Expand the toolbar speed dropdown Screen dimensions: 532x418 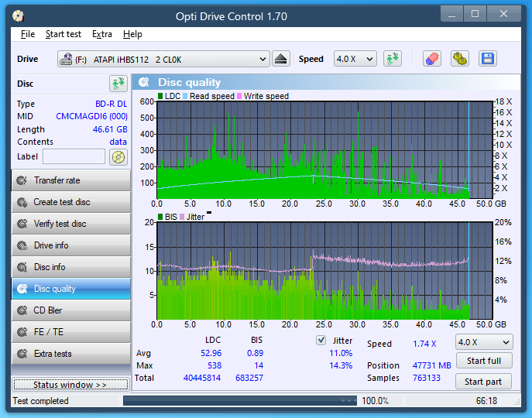(355, 59)
